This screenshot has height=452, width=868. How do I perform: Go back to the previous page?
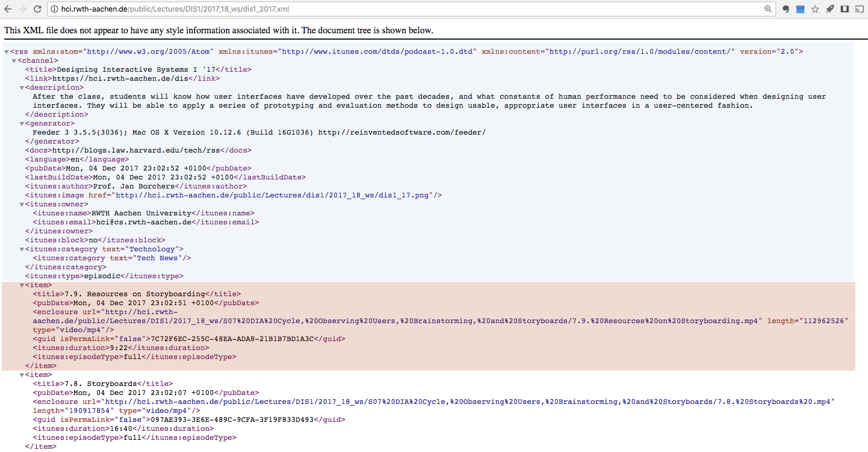click(x=8, y=9)
